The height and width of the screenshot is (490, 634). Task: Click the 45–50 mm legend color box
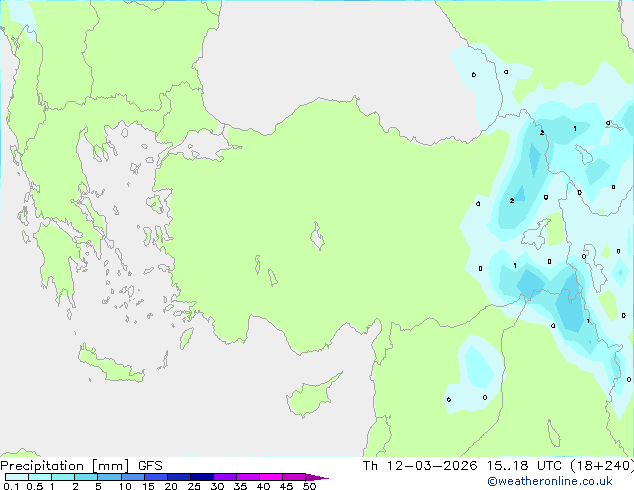point(294,477)
